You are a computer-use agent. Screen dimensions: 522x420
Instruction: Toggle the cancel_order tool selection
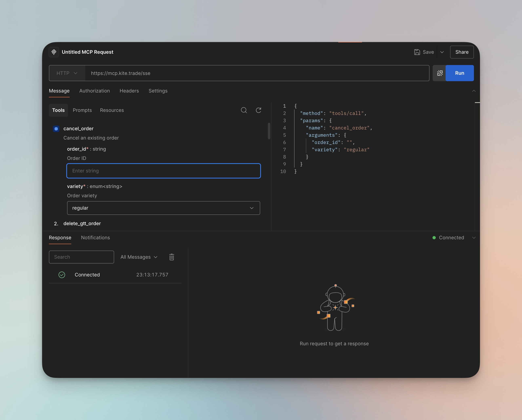[x=56, y=129]
